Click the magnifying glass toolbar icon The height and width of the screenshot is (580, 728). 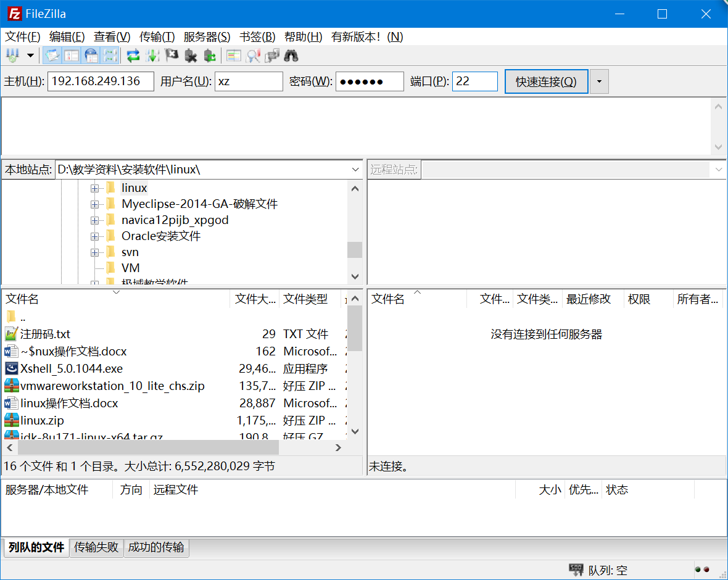[x=253, y=56]
